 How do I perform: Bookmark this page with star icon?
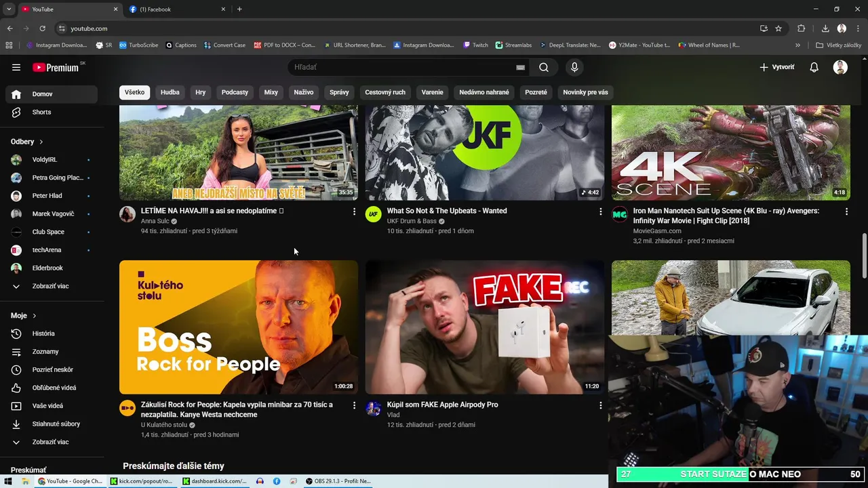[x=778, y=28]
